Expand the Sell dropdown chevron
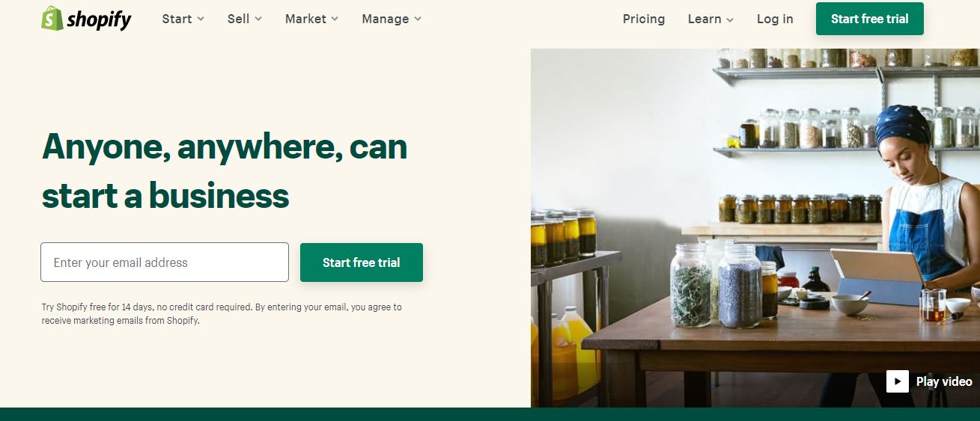This screenshot has width=980, height=421. [x=258, y=19]
